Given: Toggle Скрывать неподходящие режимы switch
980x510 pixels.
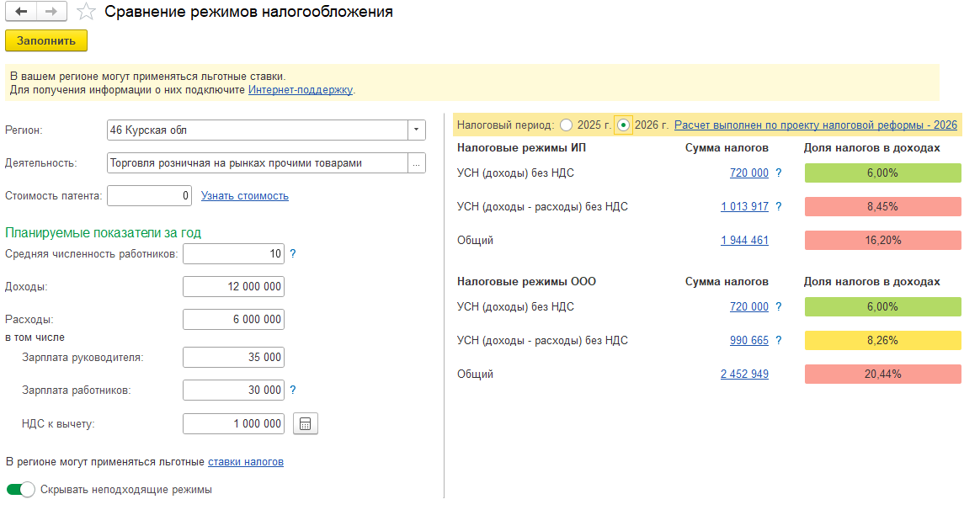Looking at the screenshot, I should (20, 489).
